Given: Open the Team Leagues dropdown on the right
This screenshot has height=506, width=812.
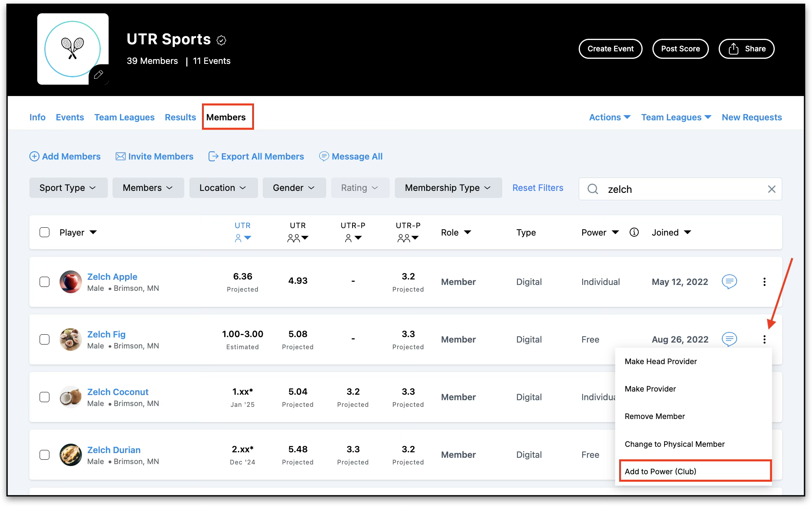Looking at the screenshot, I should 676,117.
